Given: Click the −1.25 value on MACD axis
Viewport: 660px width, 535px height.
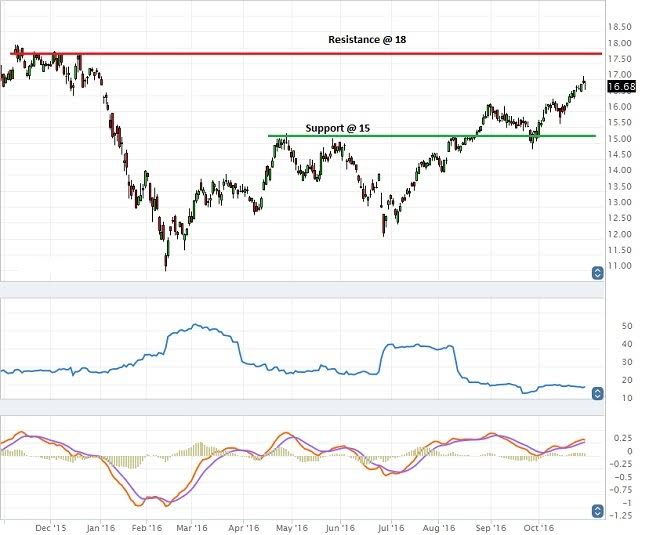Looking at the screenshot, I should point(620,516).
